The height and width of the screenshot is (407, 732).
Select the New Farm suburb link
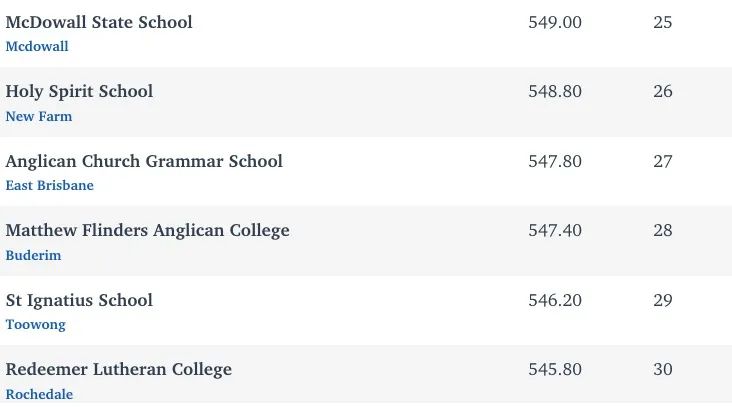click(x=39, y=116)
